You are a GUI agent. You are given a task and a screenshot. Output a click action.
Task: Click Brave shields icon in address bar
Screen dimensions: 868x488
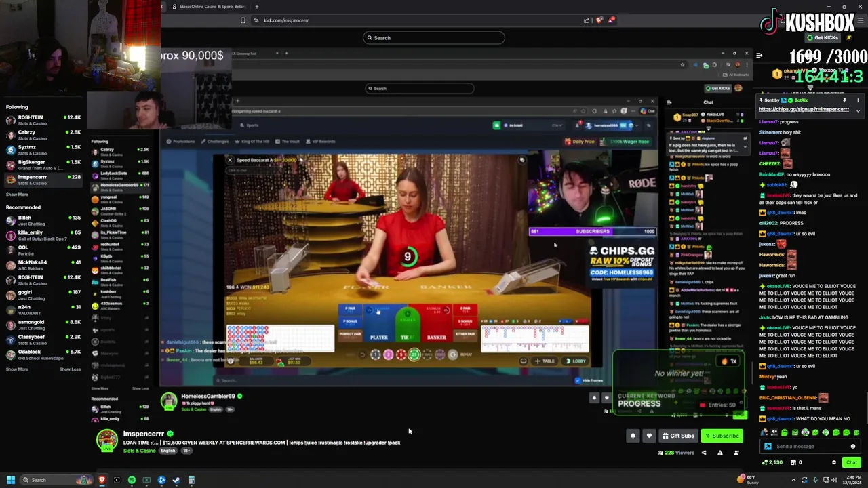[599, 20]
